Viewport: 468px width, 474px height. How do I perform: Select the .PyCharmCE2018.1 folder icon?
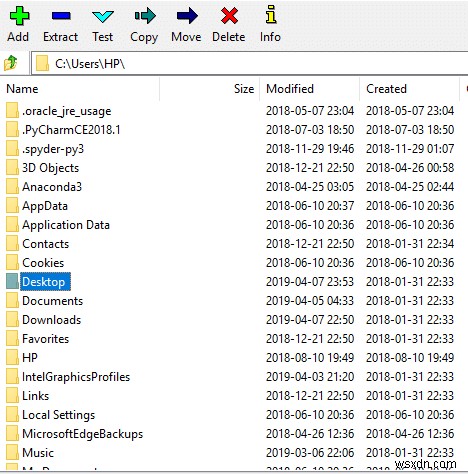point(12,129)
